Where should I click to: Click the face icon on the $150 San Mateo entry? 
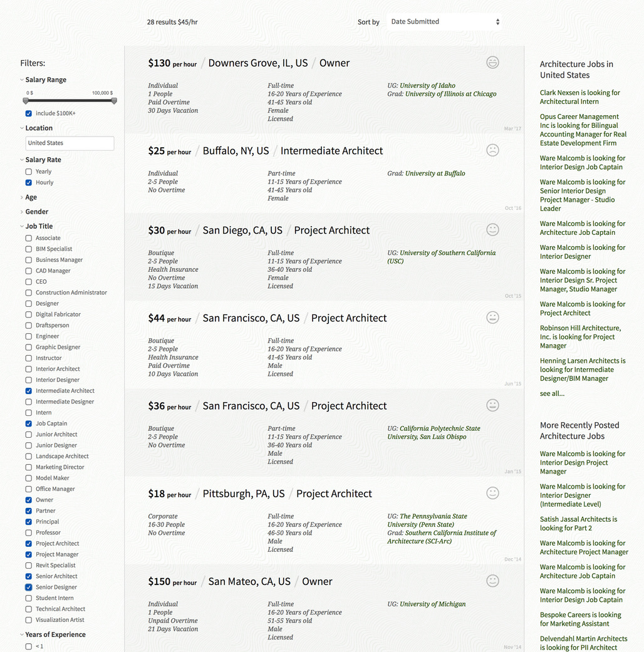pyautogui.click(x=493, y=581)
